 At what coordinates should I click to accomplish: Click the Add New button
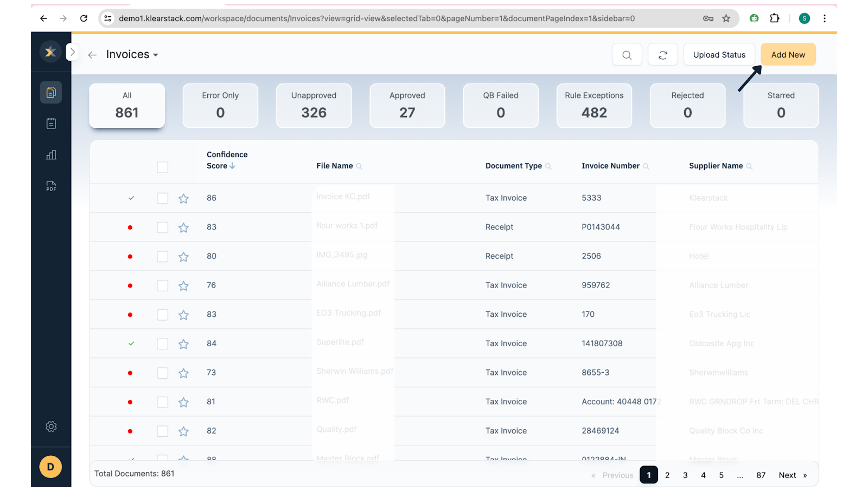(x=788, y=55)
